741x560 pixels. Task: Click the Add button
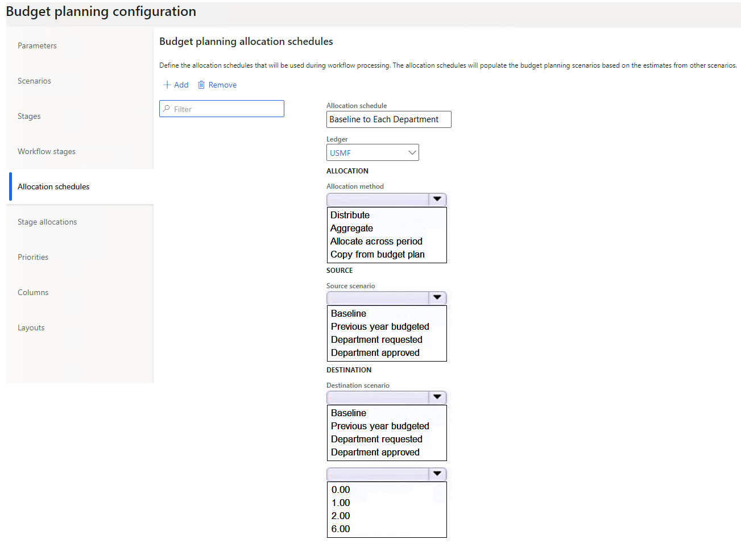(176, 85)
